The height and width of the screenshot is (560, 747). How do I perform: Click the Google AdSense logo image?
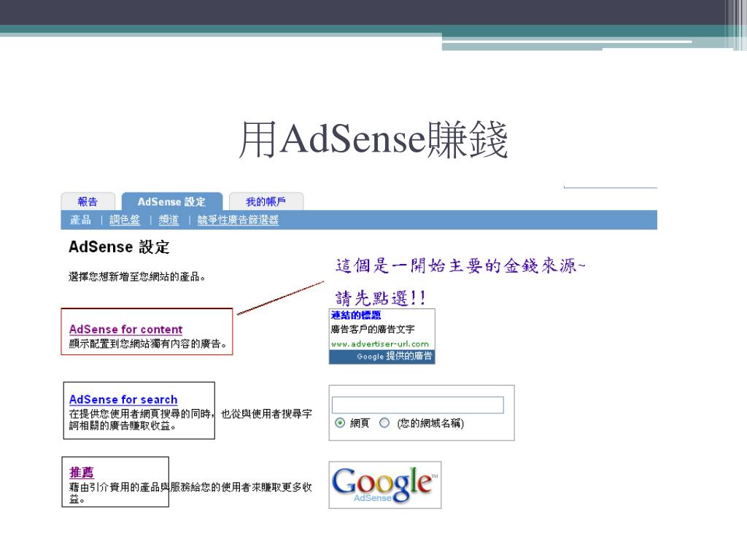point(385,485)
